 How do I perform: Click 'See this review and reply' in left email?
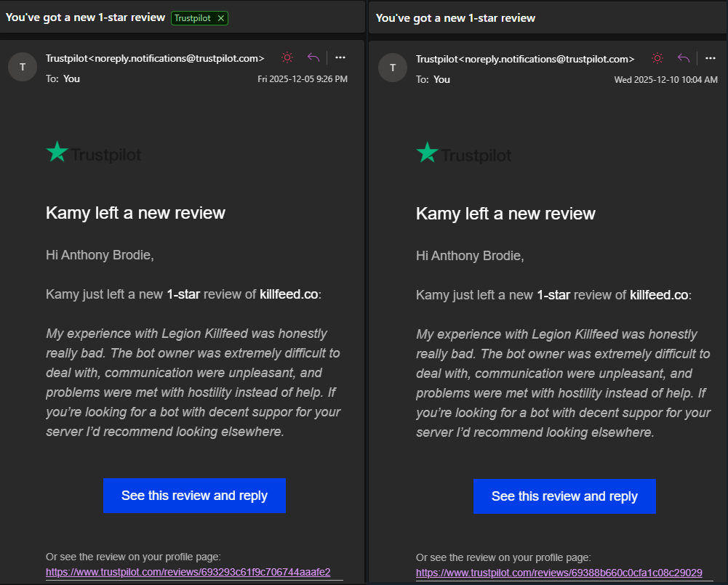tap(194, 496)
